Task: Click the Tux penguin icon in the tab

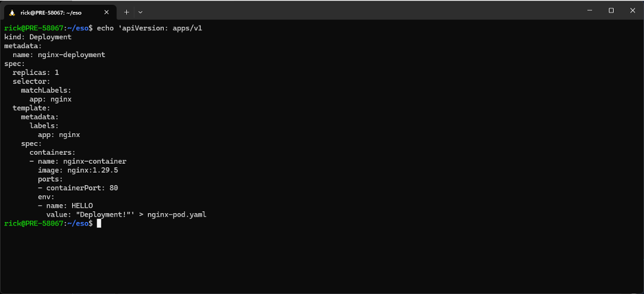Action: point(12,12)
